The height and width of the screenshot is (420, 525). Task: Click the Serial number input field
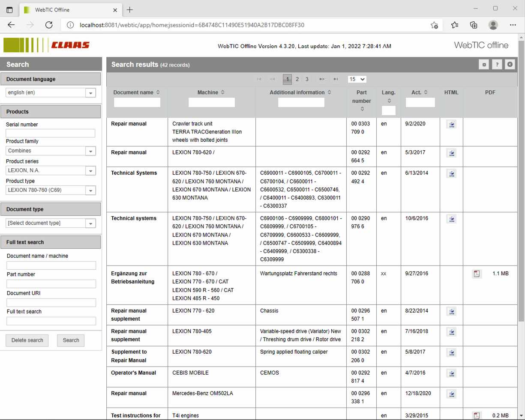click(51, 133)
